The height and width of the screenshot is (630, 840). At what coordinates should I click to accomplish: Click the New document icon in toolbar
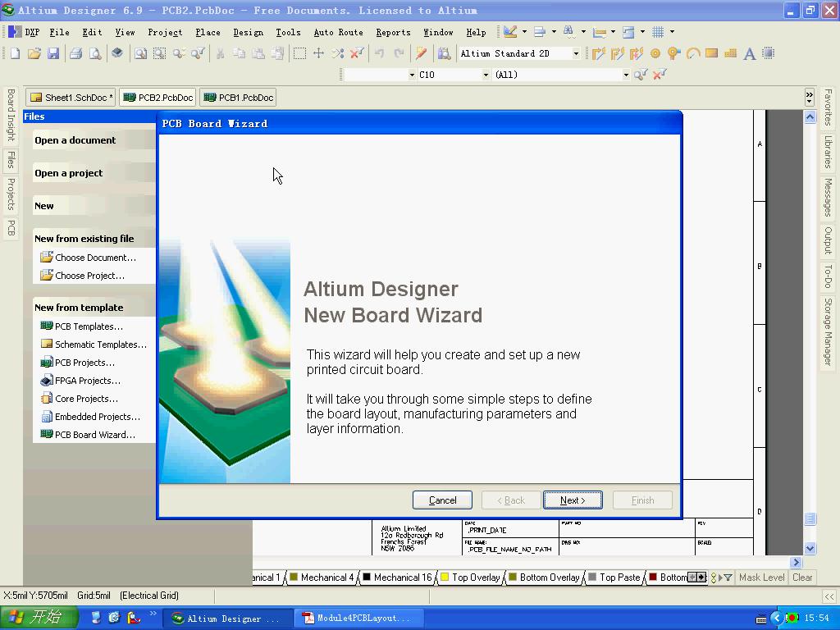coord(15,53)
